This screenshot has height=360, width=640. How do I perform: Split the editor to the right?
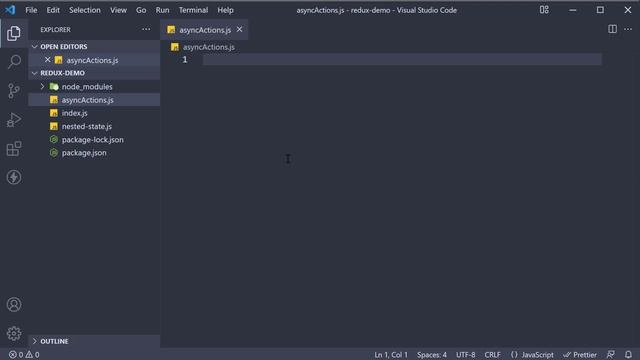point(612,29)
